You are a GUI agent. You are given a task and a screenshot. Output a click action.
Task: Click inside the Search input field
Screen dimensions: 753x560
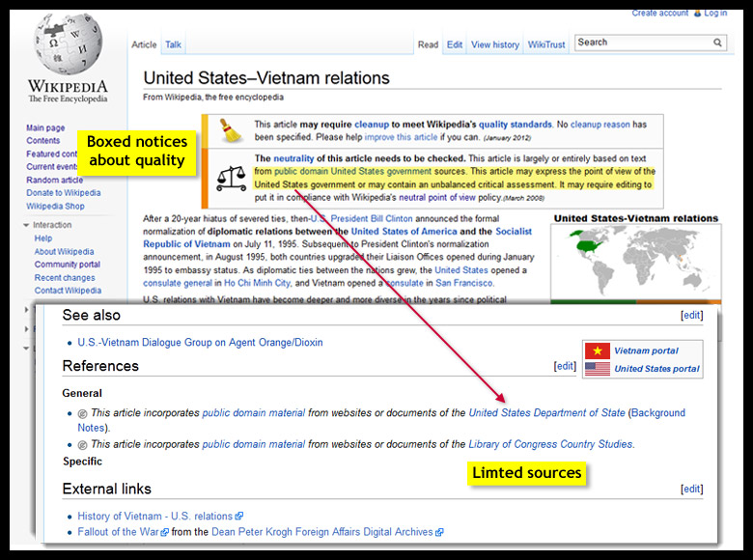[x=642, y=42]
